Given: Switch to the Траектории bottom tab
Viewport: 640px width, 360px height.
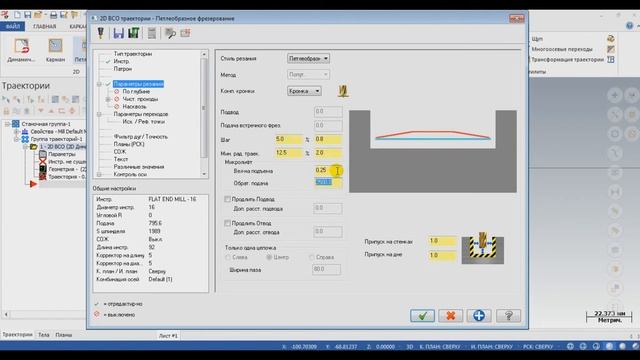Looking at the screenshot, I should point(17,335).
